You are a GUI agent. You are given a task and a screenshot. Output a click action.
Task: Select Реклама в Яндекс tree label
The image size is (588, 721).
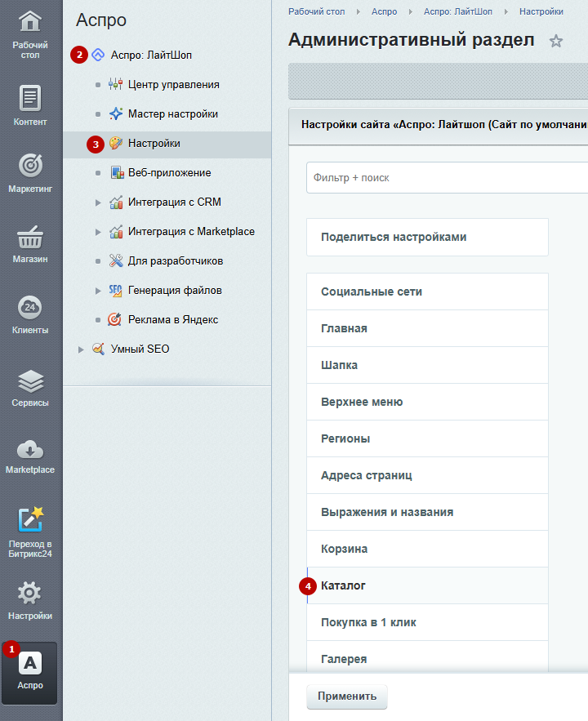point(173,319)
